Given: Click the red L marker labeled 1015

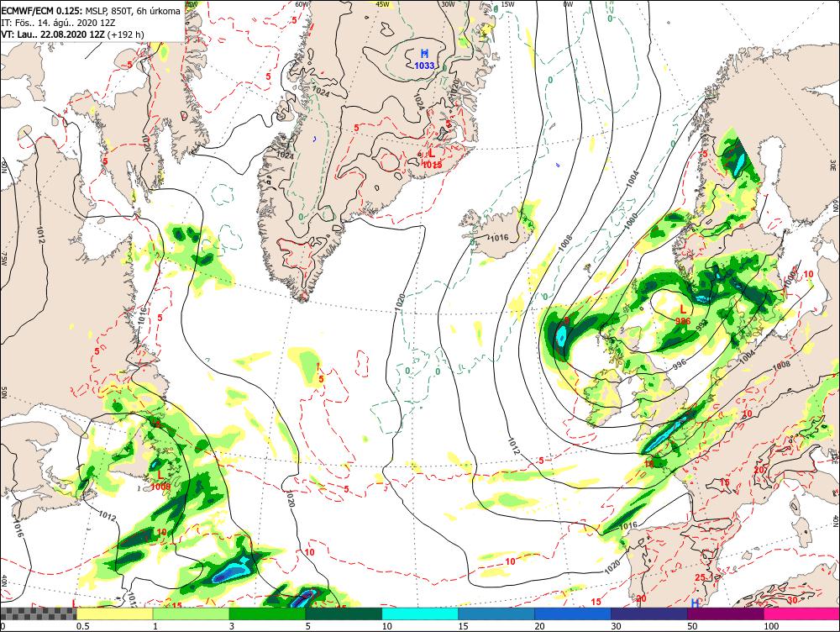Looking at the screenshot, I should click(x=432, y=153).
